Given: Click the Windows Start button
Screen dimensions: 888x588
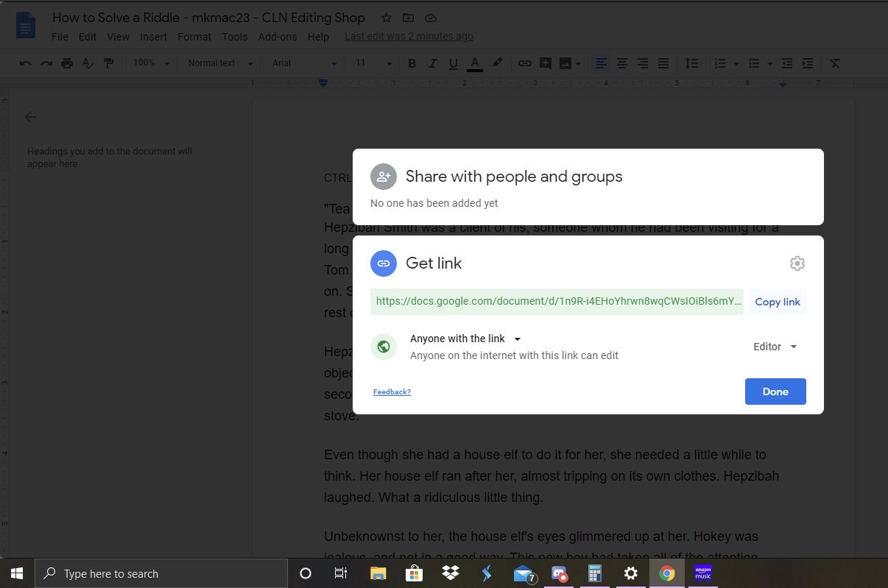Looking at the screenshot, I should (17, 573).
